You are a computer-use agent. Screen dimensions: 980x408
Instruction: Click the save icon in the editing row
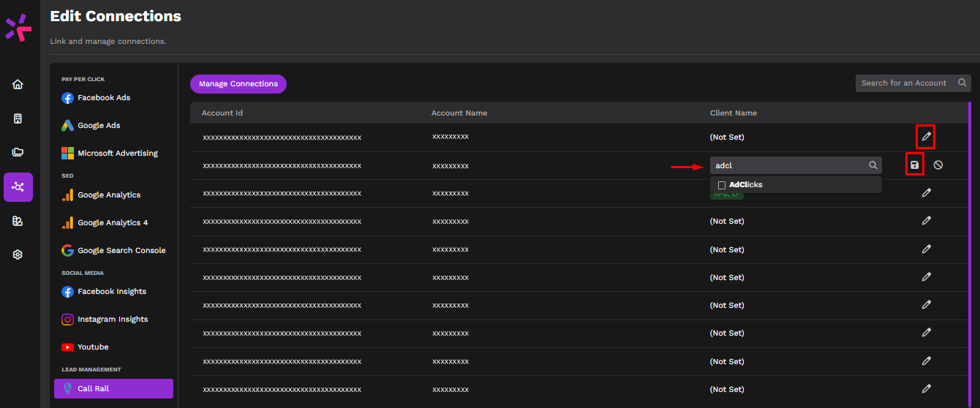(x=914, y=165)
